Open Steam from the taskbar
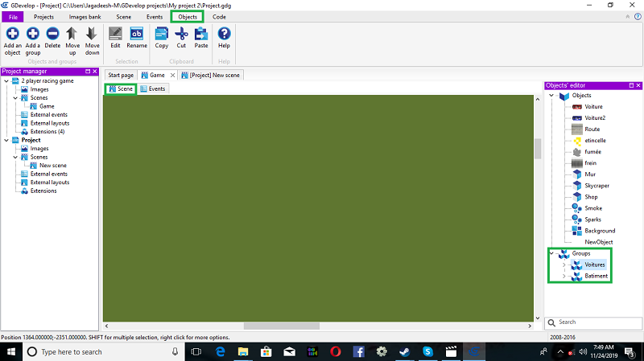Image resolution: width=644 pixels, height=361 pixels. (x=405, y=351)
